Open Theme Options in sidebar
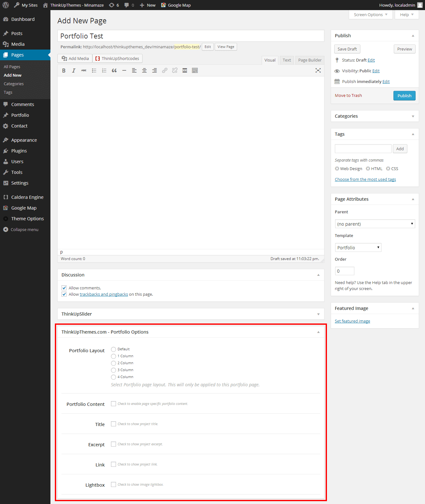The image size is (425, 504). point(25,219)
